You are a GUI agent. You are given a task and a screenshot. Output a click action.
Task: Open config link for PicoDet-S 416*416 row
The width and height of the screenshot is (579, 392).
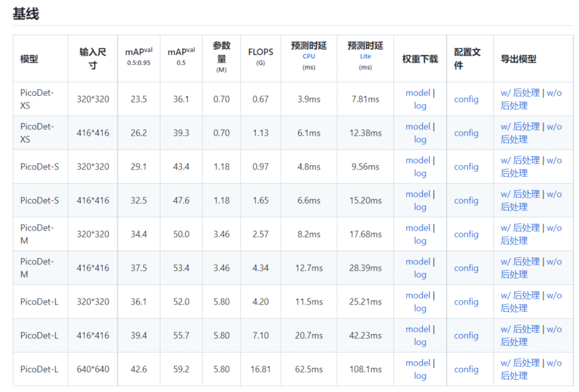tap(466, 201)
